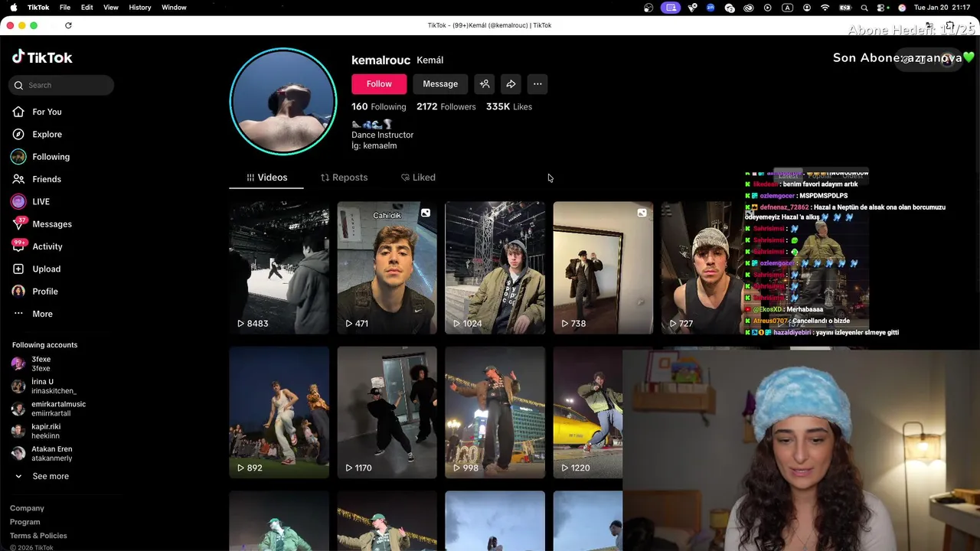The image size is (980, 551).
Task: Click the Zoom icon in the menu bar
Action: (x=710, y=8)
